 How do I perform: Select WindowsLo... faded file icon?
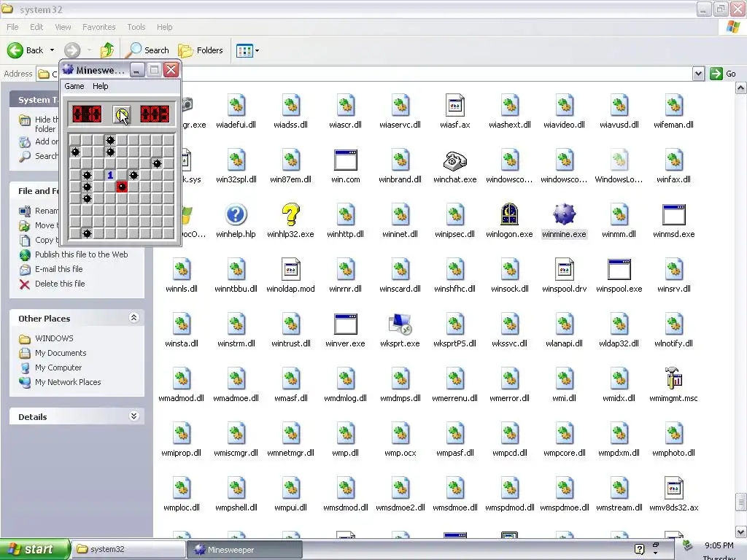tap(619, 160)
